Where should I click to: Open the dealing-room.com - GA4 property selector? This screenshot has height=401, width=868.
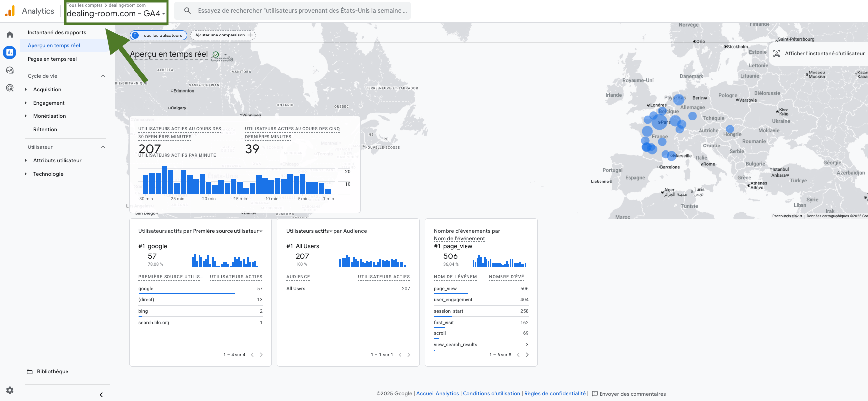[x=116, y=13]
